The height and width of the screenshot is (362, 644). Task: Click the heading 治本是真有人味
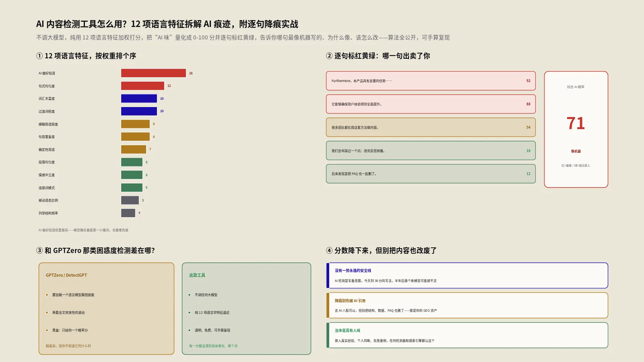[x=348, y=331]
